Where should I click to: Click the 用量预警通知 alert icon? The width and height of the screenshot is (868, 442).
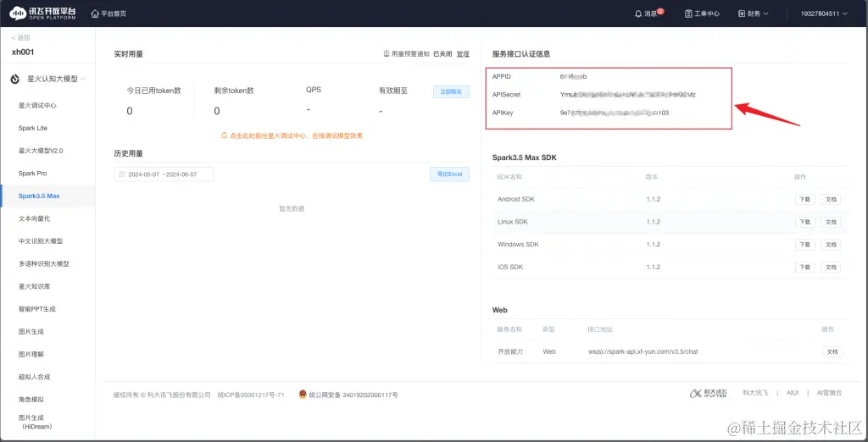(x=387, y=53)
